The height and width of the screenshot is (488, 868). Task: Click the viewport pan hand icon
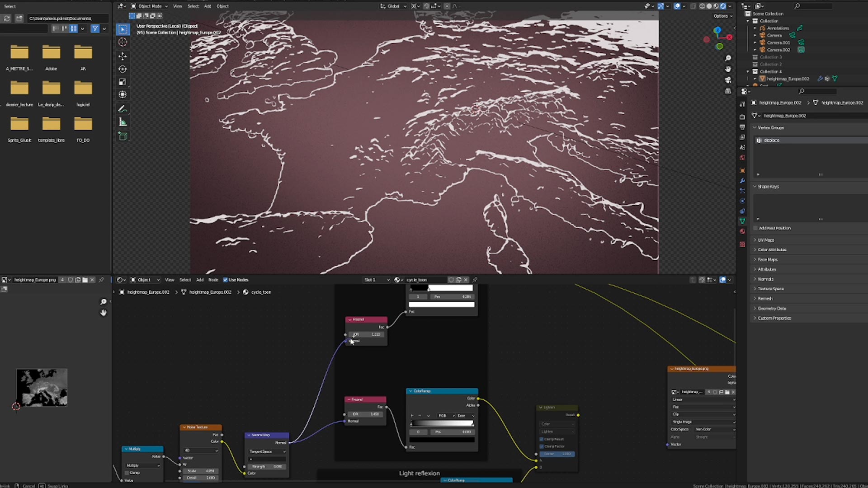728,69
